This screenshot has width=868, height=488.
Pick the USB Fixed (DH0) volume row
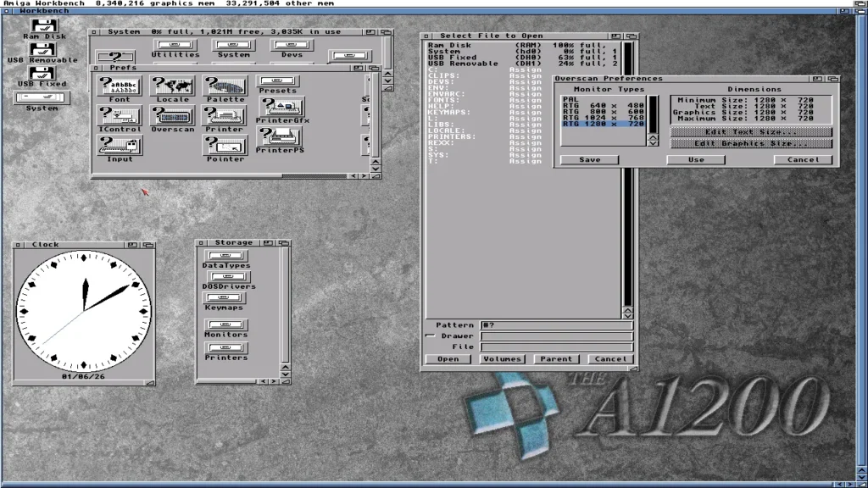pyautogui.click(x=523, y=57)
